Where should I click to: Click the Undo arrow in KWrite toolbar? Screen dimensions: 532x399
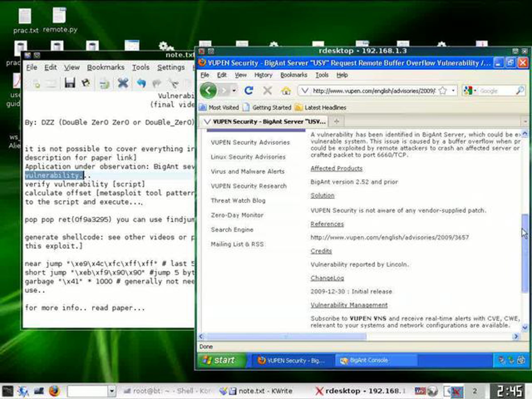(141, 83)
